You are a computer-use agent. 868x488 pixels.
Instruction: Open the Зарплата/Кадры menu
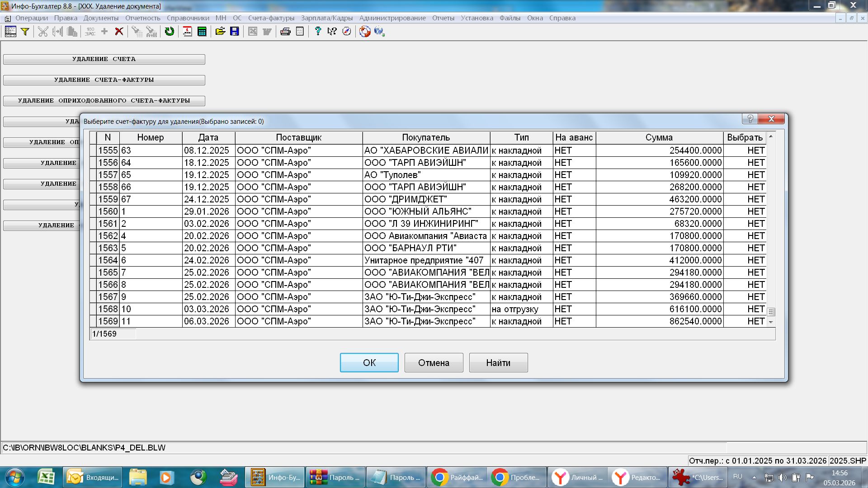[326, 18]
